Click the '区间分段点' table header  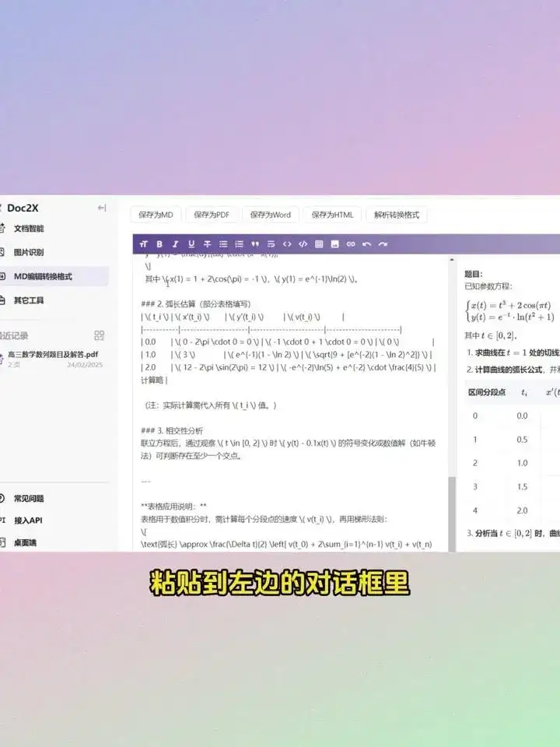487,392
